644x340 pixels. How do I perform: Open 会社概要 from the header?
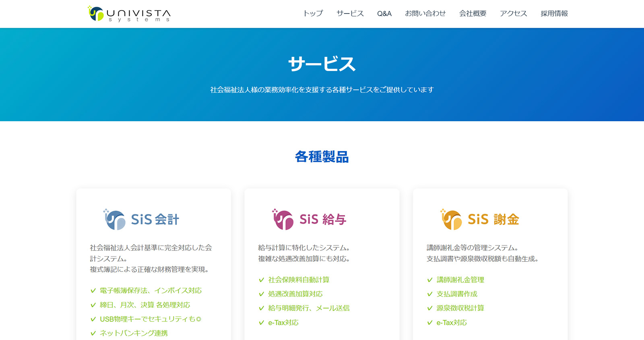click(473, 14)
